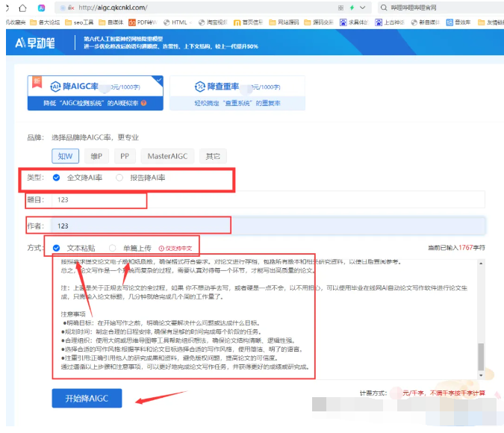Open the 求具体 paw icon bookmark

354,22
